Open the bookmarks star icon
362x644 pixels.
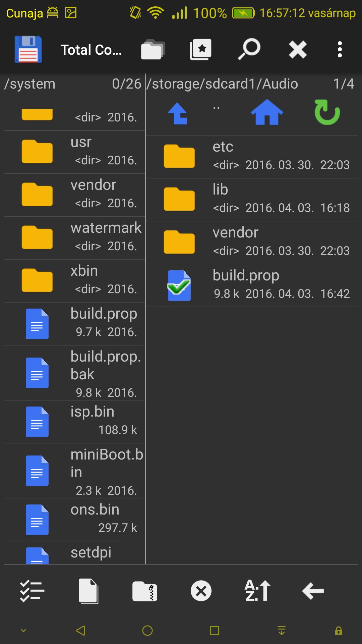tap(201, 50)
